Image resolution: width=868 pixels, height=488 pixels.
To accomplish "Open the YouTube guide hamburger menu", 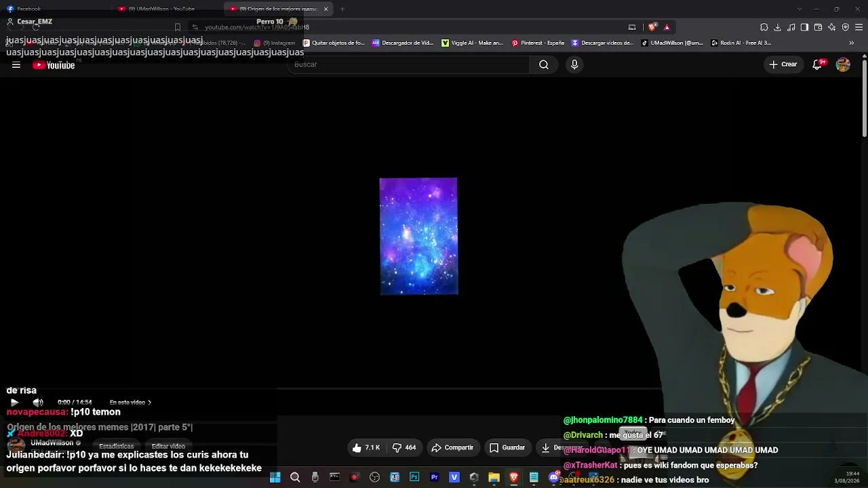I will click(x=16, y=65).
